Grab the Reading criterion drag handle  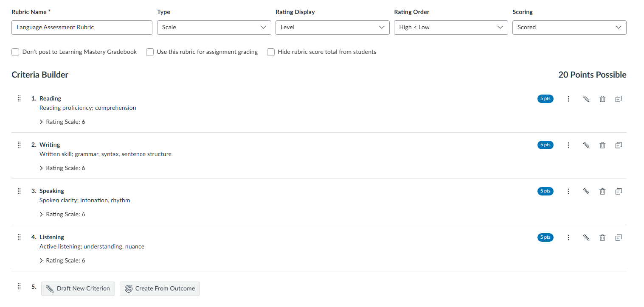coord(19,98)
